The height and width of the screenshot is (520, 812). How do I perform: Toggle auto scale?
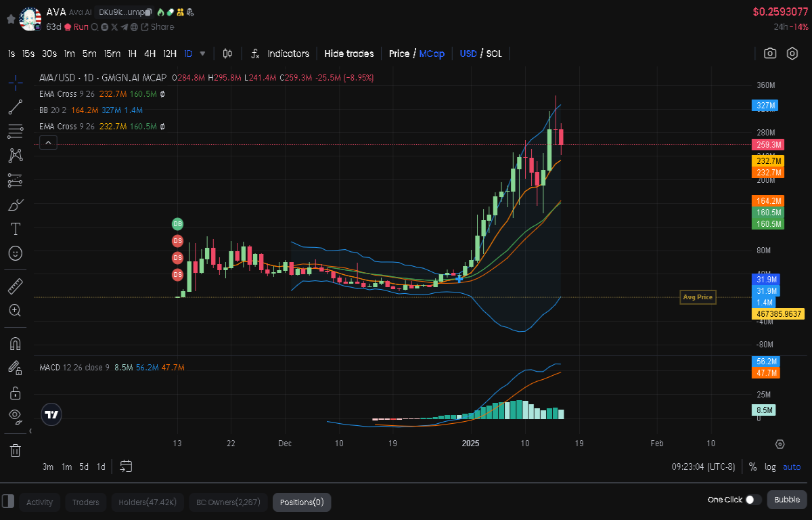[x=792, y=467]
